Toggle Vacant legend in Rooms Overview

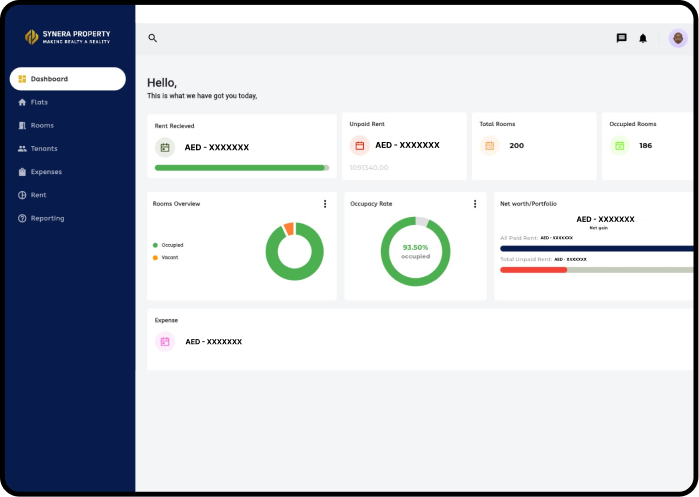tap(165, 258)
